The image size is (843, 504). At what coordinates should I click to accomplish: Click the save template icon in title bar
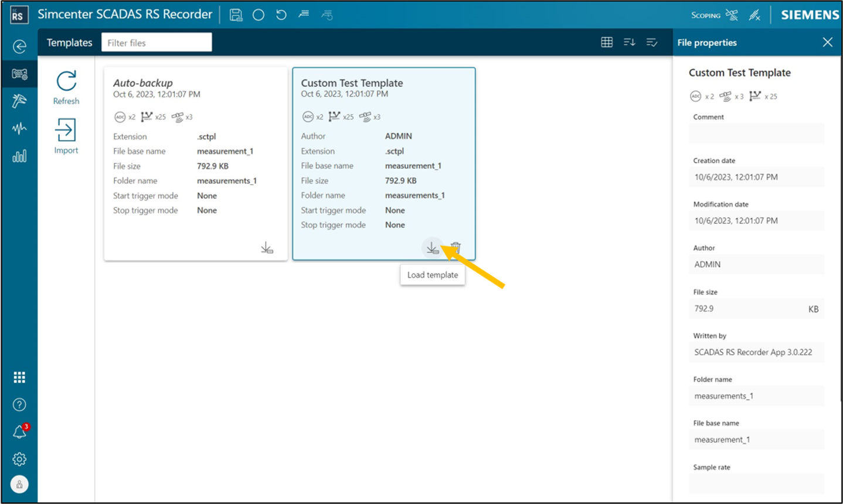click(236, 15)
